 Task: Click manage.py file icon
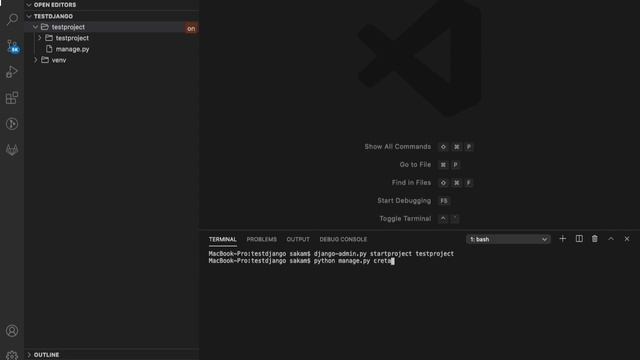(49, 49)
